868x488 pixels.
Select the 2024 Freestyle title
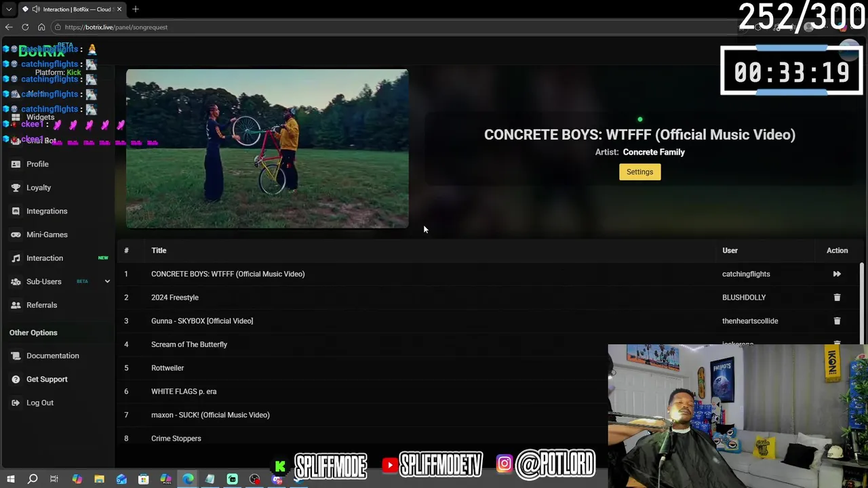(175, 298)
